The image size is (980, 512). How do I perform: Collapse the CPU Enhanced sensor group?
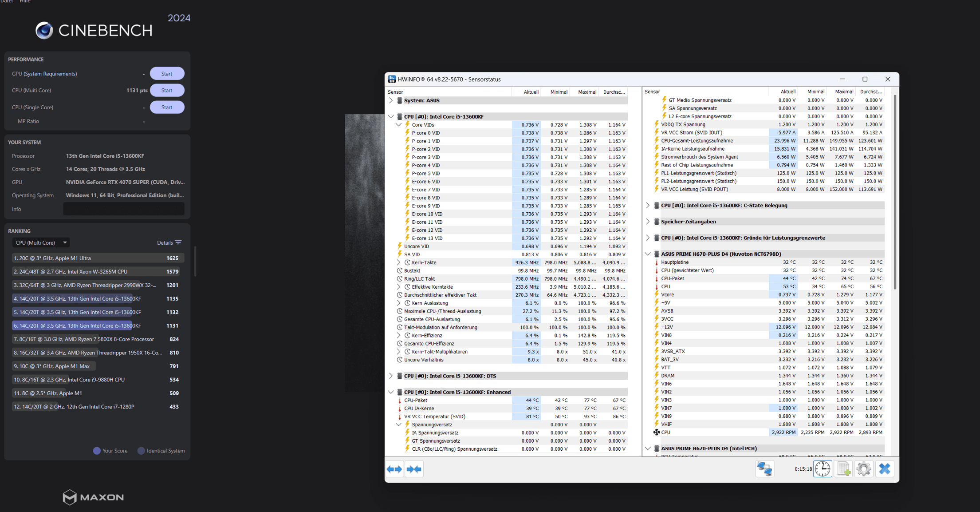tap(391, 392)
